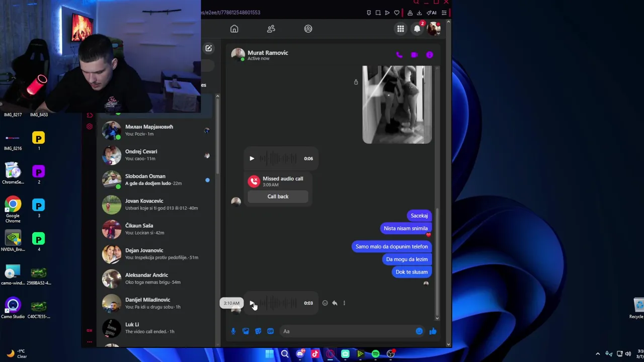Show hidden system tray icons chevron

(598, 354)
